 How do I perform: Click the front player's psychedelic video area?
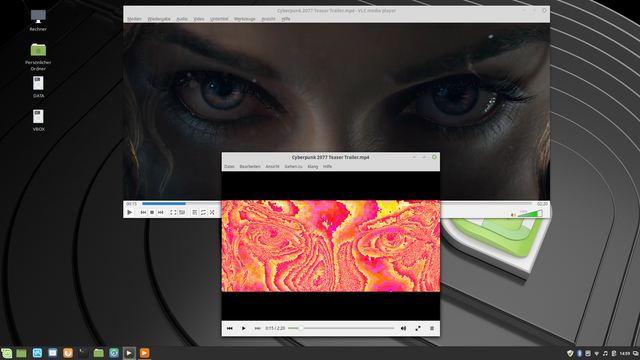click(331, 246)
